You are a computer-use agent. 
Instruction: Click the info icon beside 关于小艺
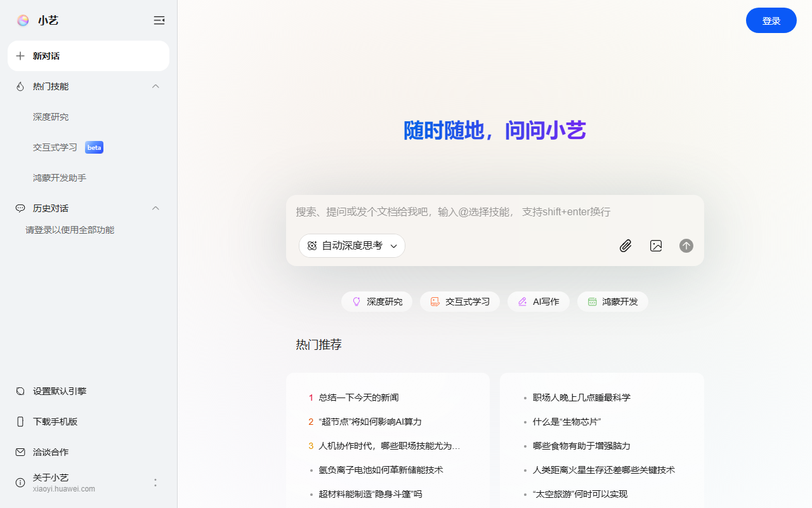pyautogui.click(x=20, y=483)
